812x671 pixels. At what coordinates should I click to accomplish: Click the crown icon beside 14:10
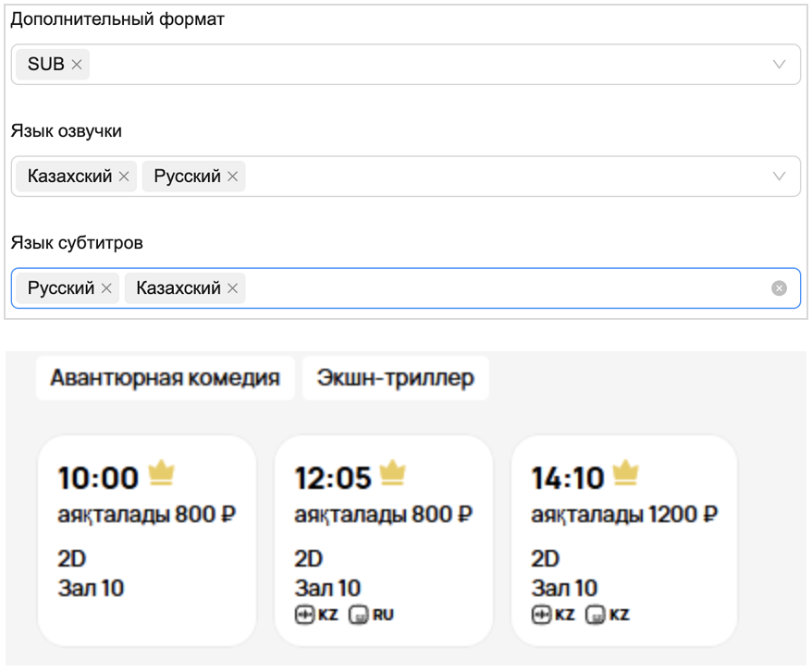coord(626,474)
